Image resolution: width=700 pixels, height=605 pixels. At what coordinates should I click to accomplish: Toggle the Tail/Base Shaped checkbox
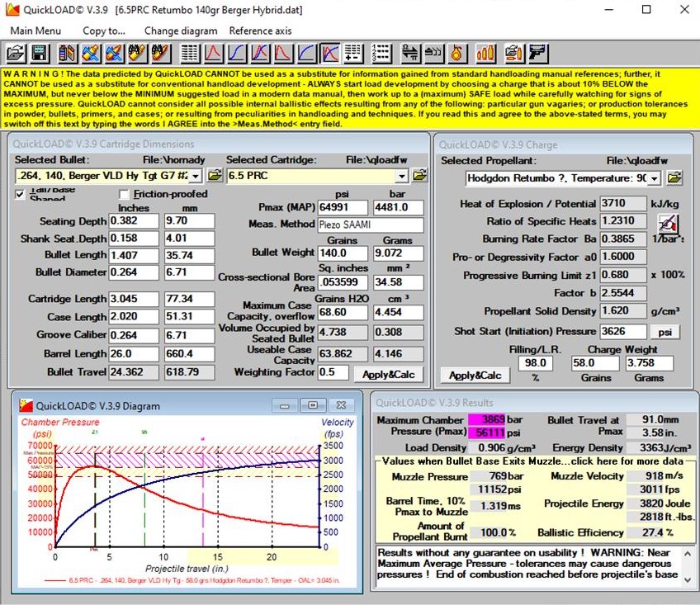pyautogui.click(x=20, y=194)
